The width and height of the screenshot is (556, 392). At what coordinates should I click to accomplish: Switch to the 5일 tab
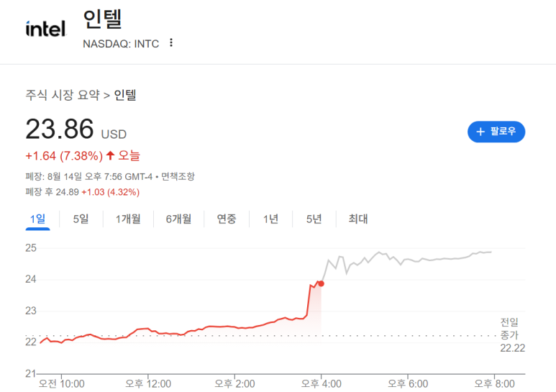pos(81,219)
